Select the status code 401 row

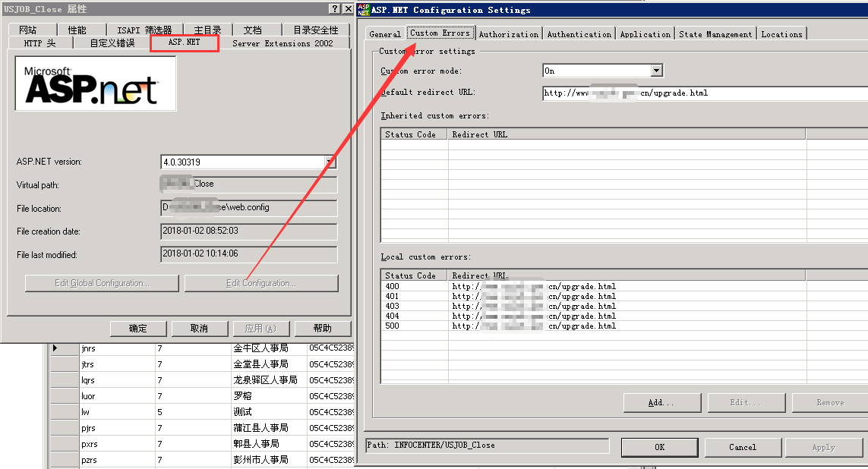tap(624, 297)
